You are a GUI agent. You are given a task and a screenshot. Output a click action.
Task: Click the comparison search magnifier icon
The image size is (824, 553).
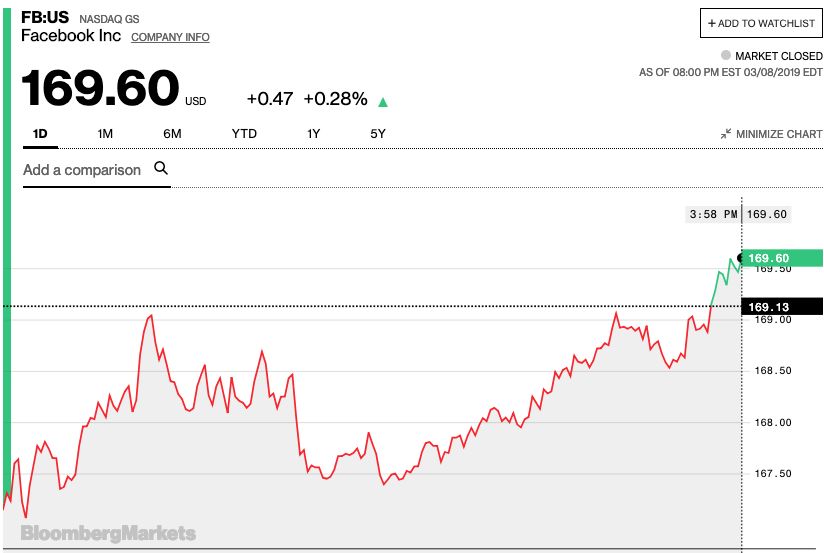[x=161, y=169]
